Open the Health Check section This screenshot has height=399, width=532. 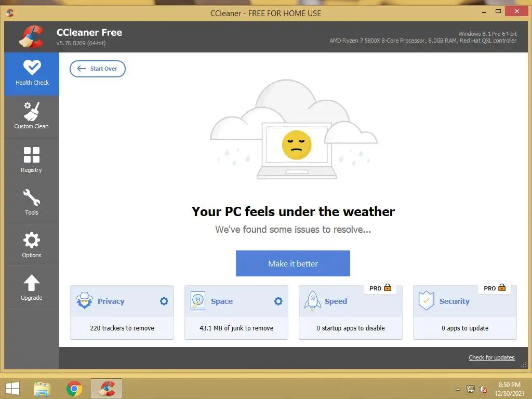pyautogui.click(x=32, y=74)
